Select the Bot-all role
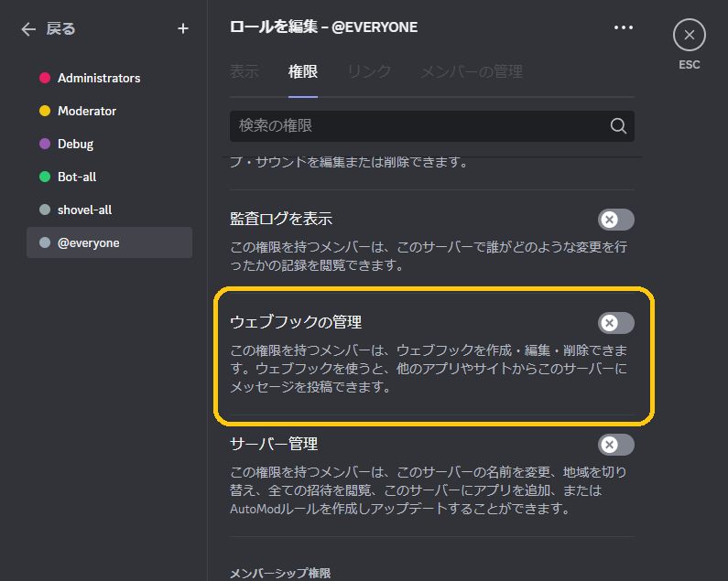Screen dimensions: 728x581 pyautogui.click(x=109, y=177)
